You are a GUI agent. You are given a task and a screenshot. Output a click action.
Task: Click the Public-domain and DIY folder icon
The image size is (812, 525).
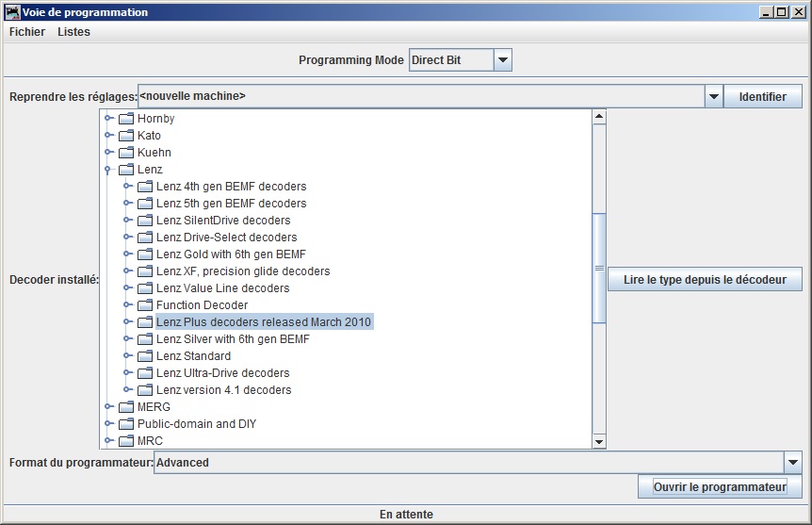pyautogui.click(x=126, y=424)
